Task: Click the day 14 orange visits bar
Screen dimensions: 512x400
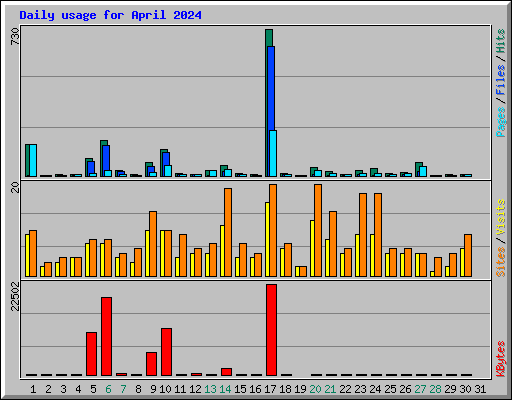Action: [228, 232]
